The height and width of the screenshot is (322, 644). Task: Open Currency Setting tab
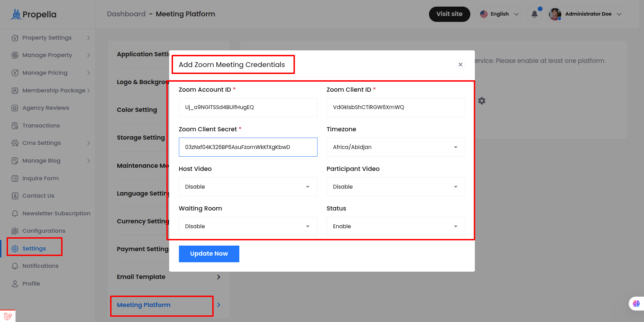[143, 221]
